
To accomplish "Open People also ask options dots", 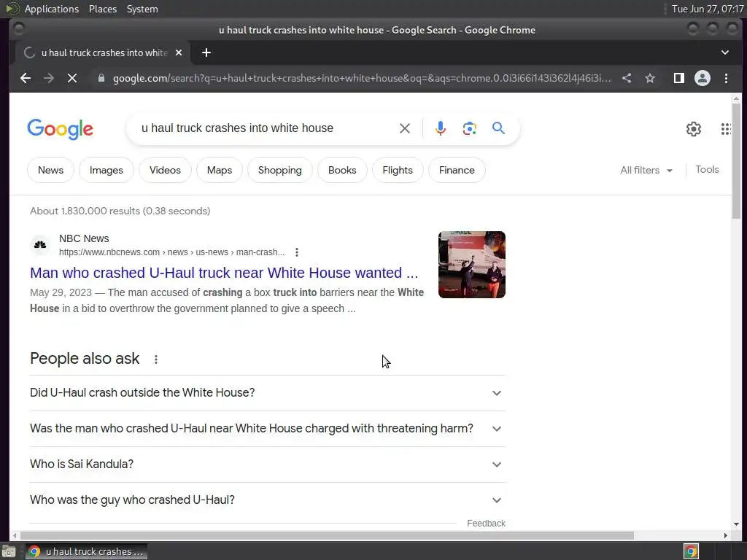I will (156, 359).
